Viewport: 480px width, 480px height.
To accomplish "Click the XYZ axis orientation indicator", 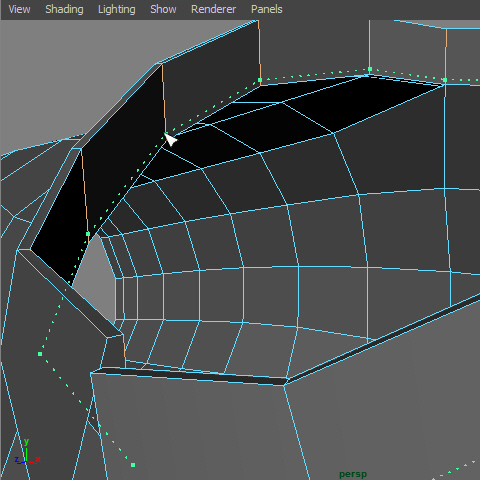I will 27,453.
